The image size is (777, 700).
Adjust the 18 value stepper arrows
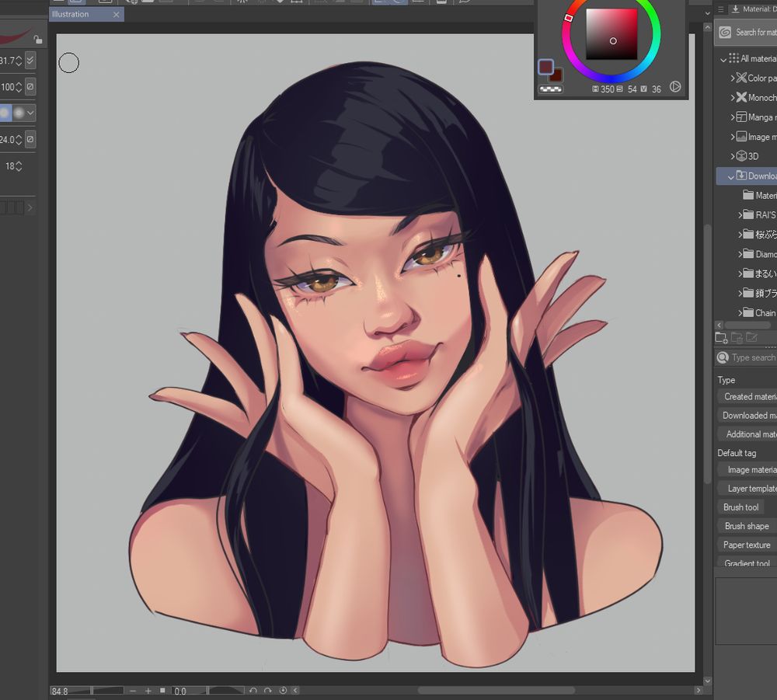[19, 166]
